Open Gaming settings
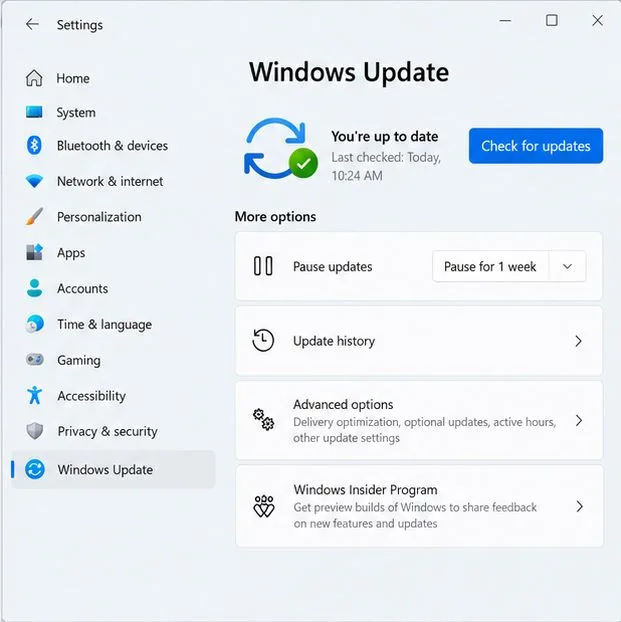This screenshot has width=621, height=622. [x=113, y=360]
